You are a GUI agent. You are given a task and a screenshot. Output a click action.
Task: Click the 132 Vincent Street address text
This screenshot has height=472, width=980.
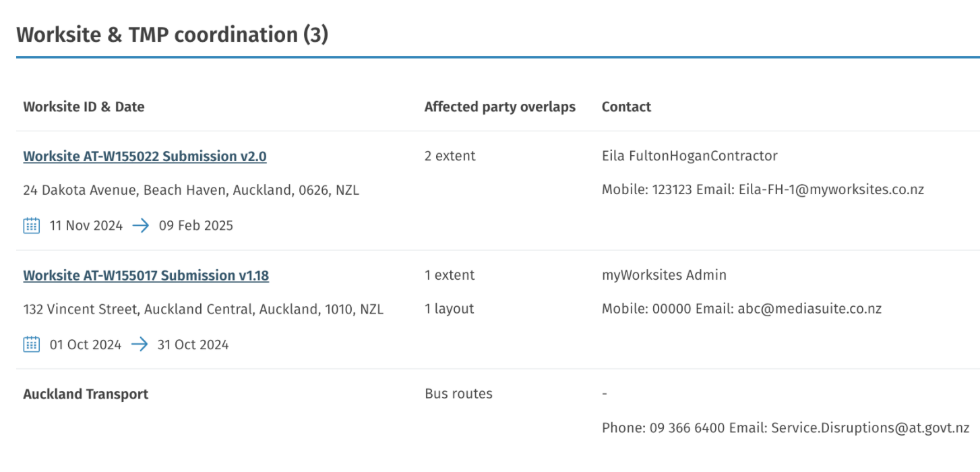203,309
